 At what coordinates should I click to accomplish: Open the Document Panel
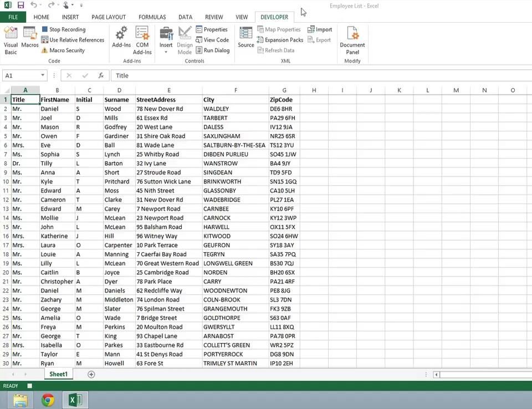[x=352, y=40]
